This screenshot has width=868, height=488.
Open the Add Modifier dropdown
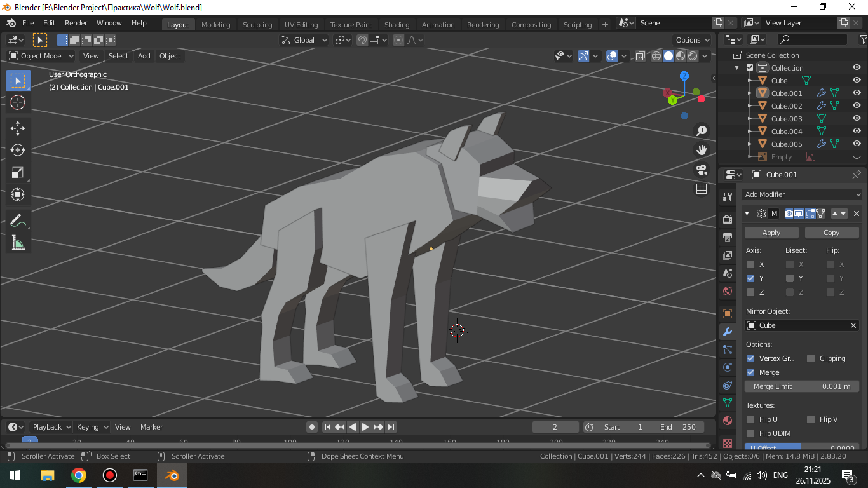(x=803, y=194)
